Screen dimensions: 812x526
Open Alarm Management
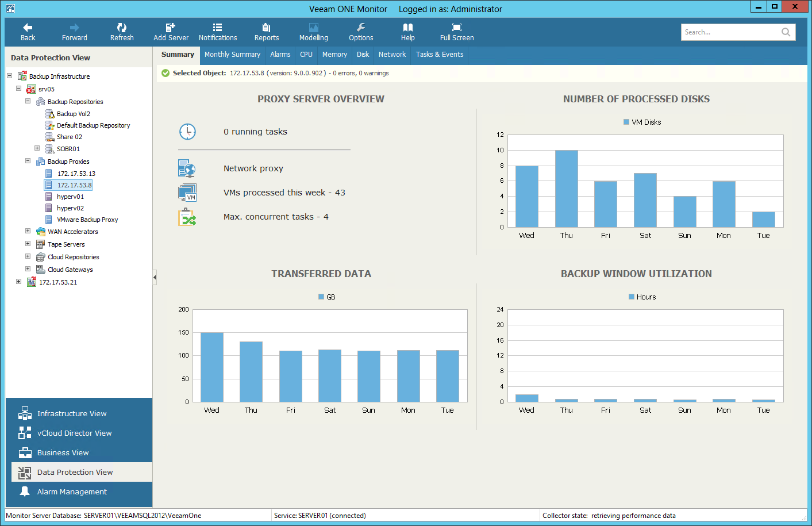pos(72,492)
